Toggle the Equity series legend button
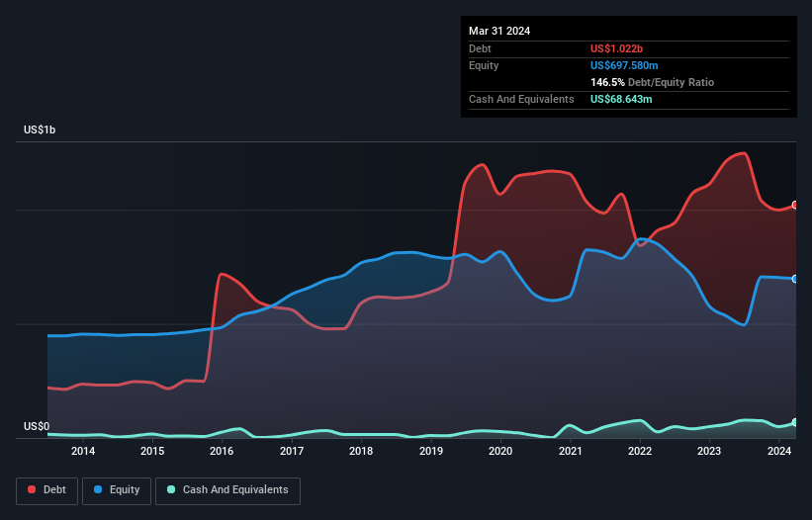Image resolution: width=812 pixels, height=520 pixels. pyautogui.click(x=117, y=490)
